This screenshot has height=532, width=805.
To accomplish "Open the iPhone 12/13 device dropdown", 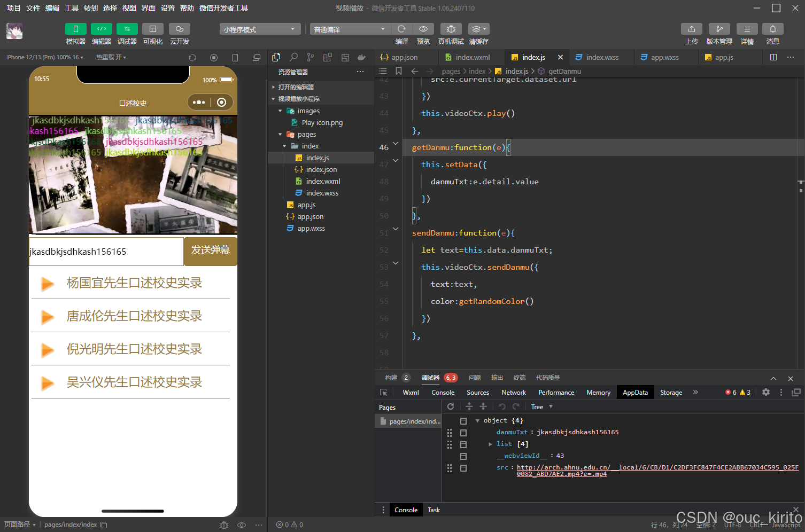I will pos(45,57).
